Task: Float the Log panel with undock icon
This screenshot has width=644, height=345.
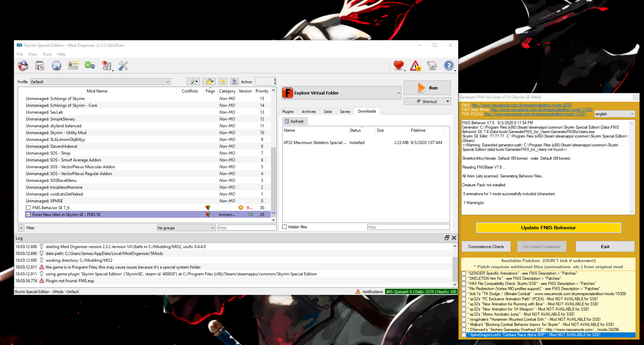Action: pyautogui.click(x=447, y=238)
